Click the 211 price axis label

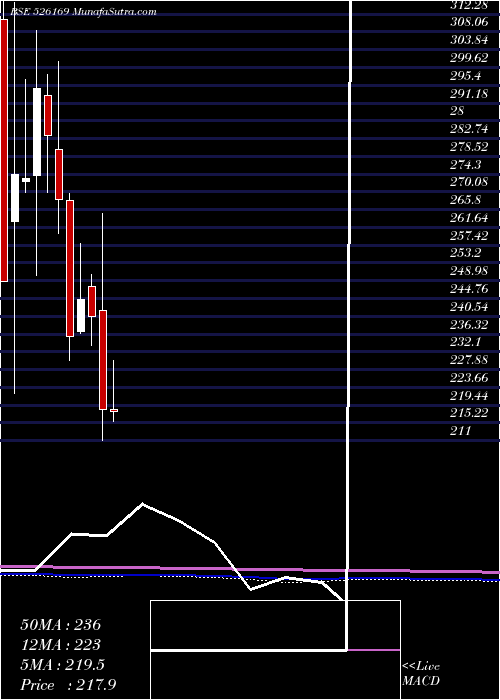[x=461, y=431]
